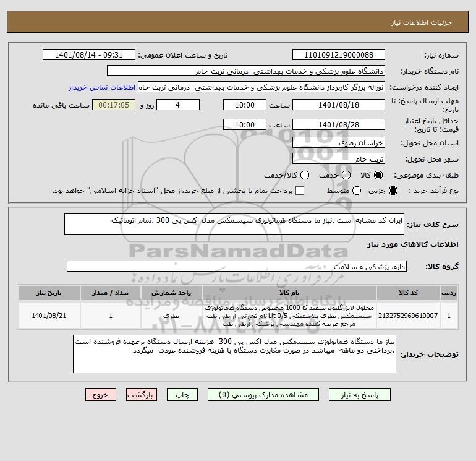
Task: Click the quantity cell showing 1
Action: click(x=111, y=316)
